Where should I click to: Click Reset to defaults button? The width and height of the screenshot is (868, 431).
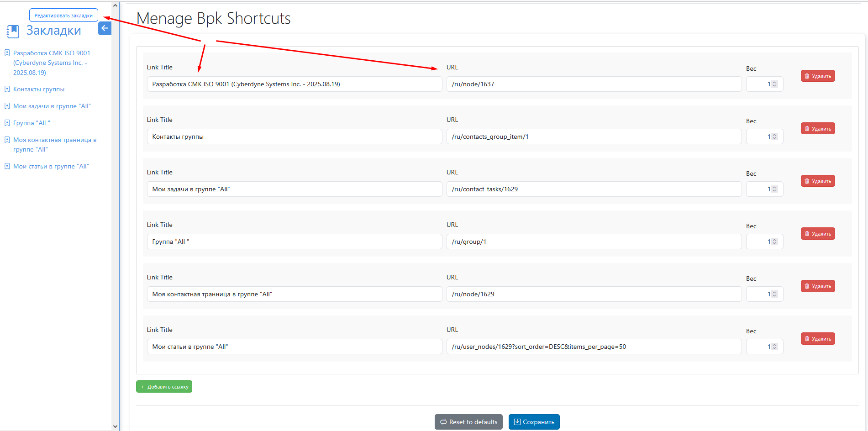click(x=468, y=422)
